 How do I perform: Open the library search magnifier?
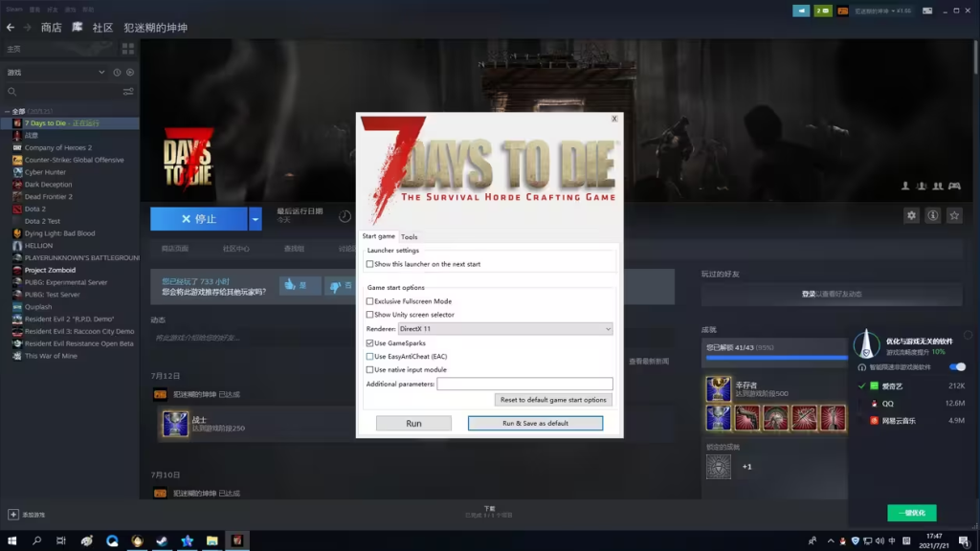[11, 92]
